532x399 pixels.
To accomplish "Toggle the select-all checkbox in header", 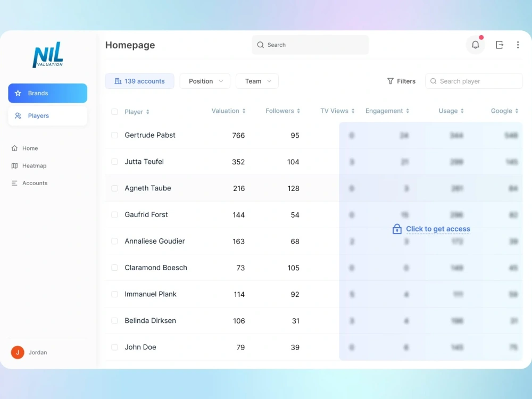I will coord(115,112).
